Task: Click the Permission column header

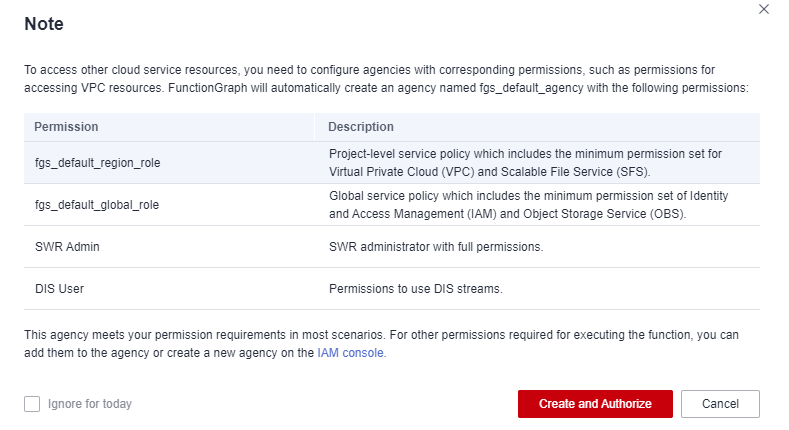Action: pyautogui.click(x=169, y=127)
